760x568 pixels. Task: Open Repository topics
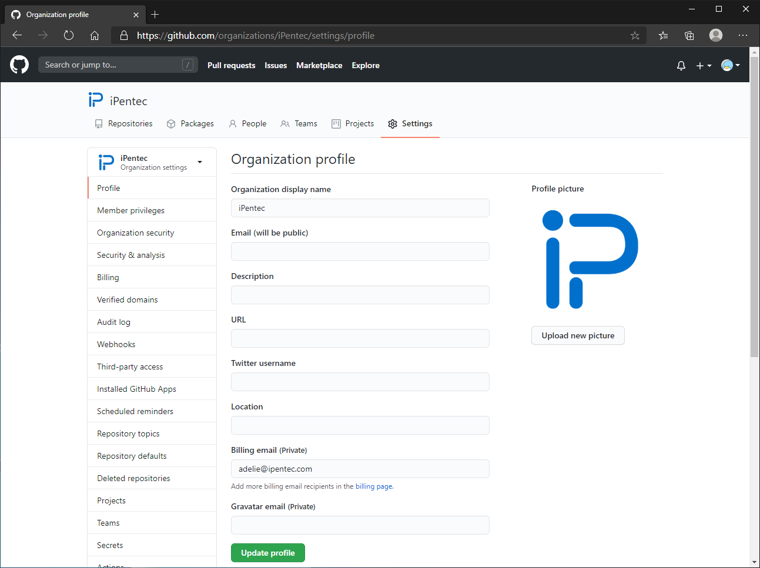tap(152, 433)
